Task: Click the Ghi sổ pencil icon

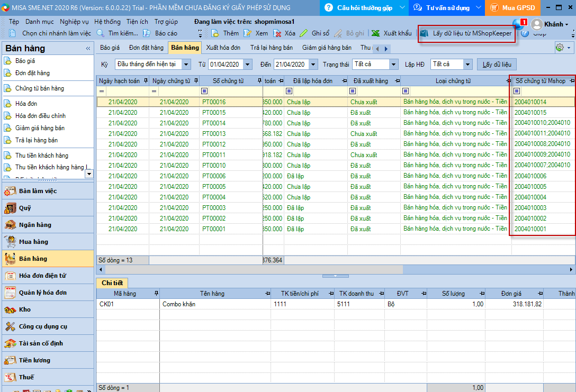Action: click(304, 33)
